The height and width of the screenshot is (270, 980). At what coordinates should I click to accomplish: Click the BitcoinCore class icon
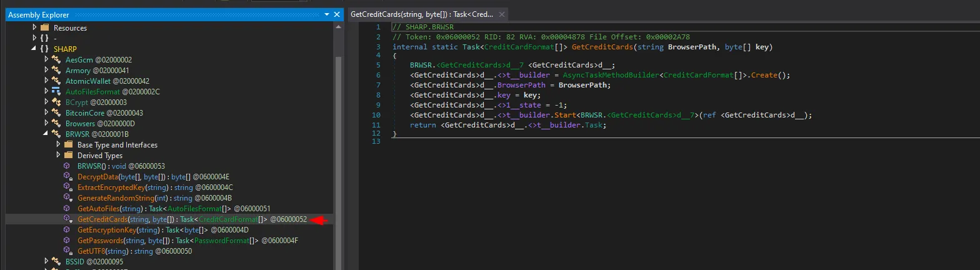[56, 113]
